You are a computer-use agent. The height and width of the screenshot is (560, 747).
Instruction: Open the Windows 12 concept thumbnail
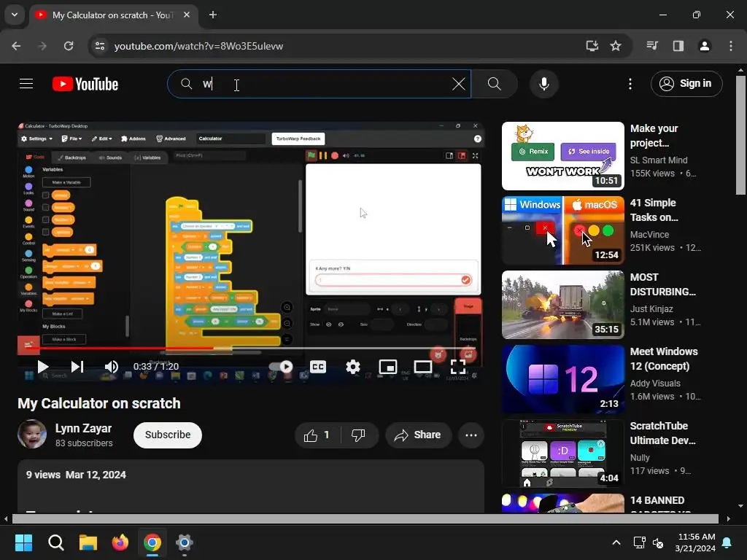pyautogui.click(x=562, y=378)
